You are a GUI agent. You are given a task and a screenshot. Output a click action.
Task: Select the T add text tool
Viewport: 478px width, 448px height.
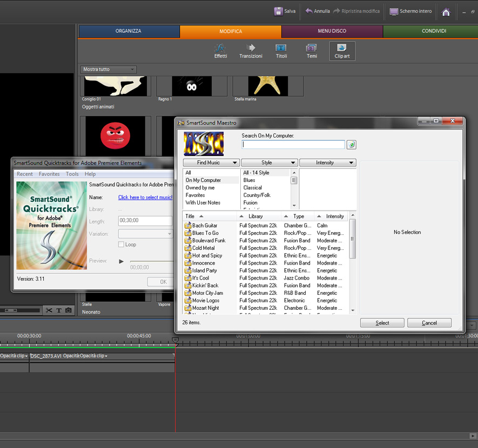(x=59, y=310)
